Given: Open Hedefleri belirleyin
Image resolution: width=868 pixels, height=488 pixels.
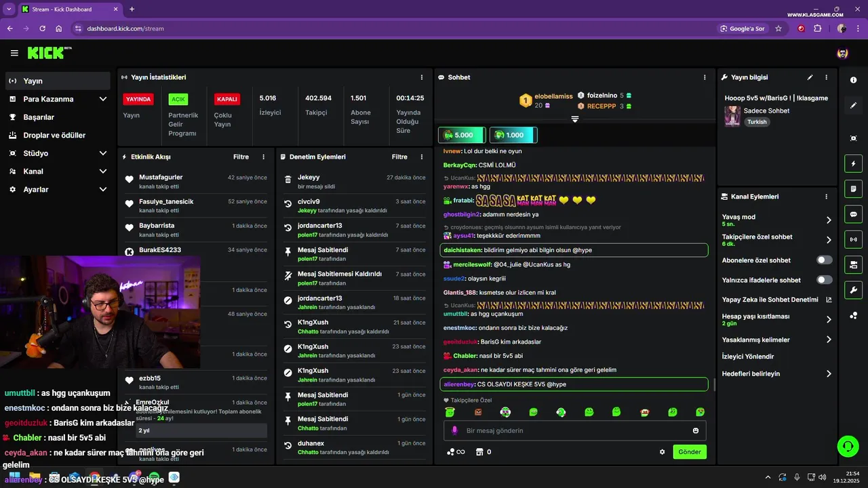Looking at the screenshot, I should 776,373.
